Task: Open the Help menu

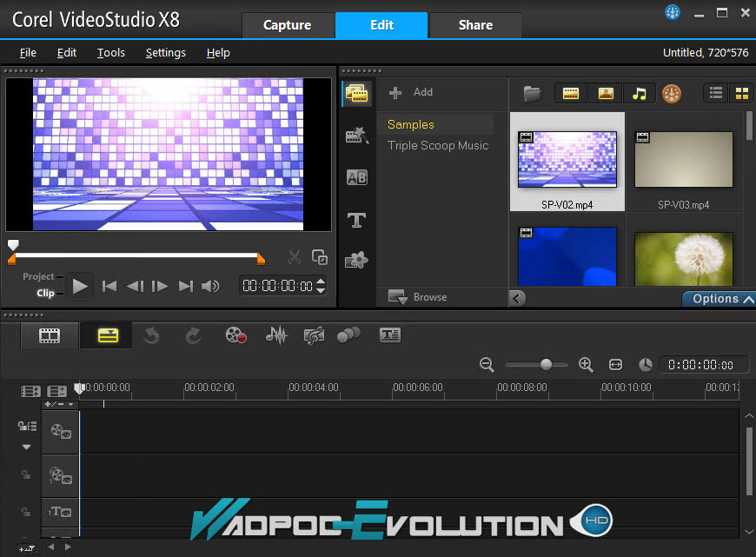Action: 218,52
